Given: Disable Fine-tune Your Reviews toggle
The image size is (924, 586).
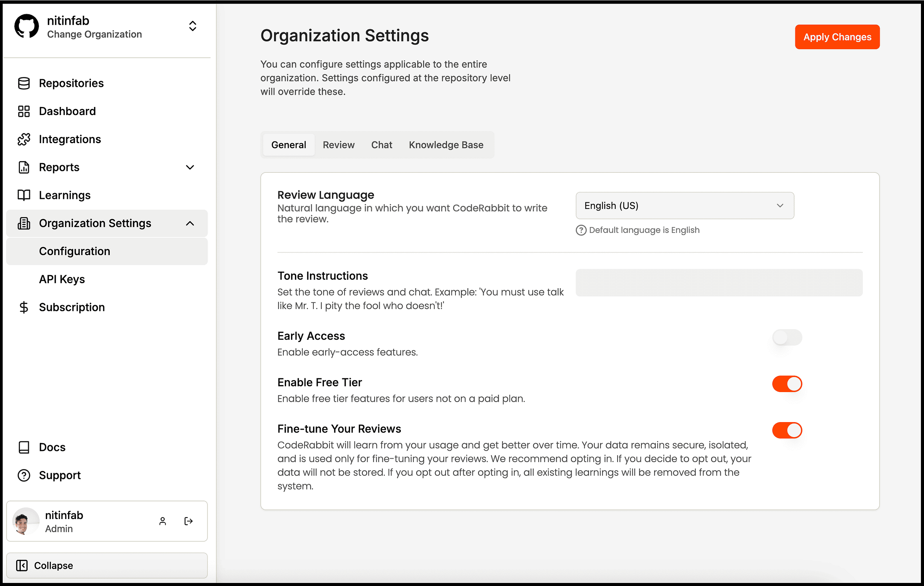Looking at the screenshot, I should [787, 430].
